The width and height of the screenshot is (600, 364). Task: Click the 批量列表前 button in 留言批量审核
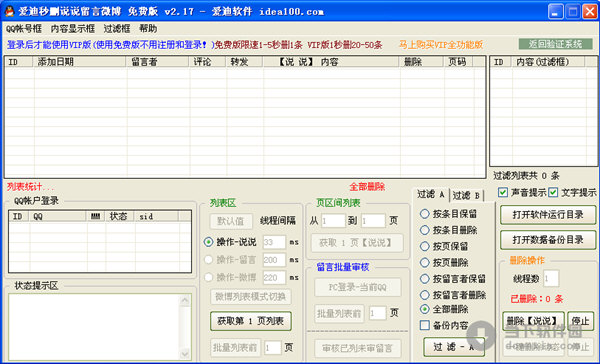tap(339, 314)
